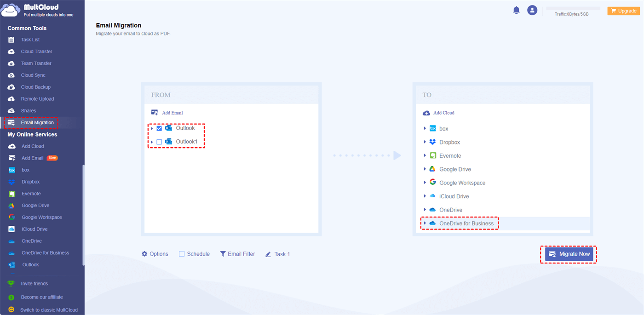Click the traffic usage progress bar
Screen dimensions: 644x315
click(x=573, y=8)
